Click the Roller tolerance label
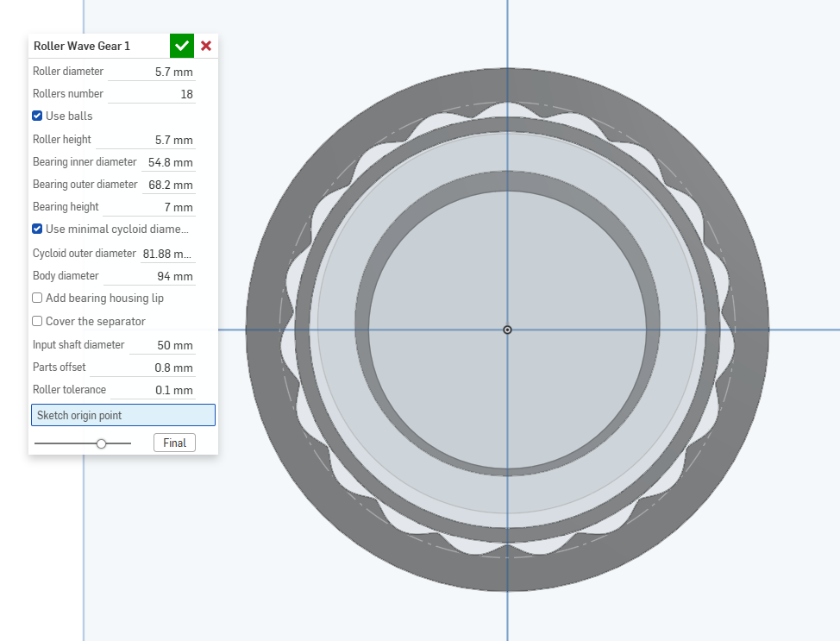Screen dimensions: 840x641 click(x=70, y=390)
